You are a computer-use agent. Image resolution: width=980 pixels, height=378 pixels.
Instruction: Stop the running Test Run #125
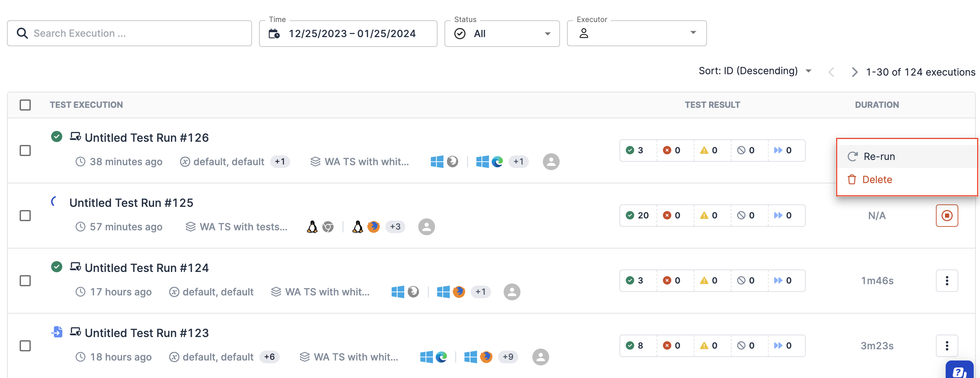click(x=946, y=216)
